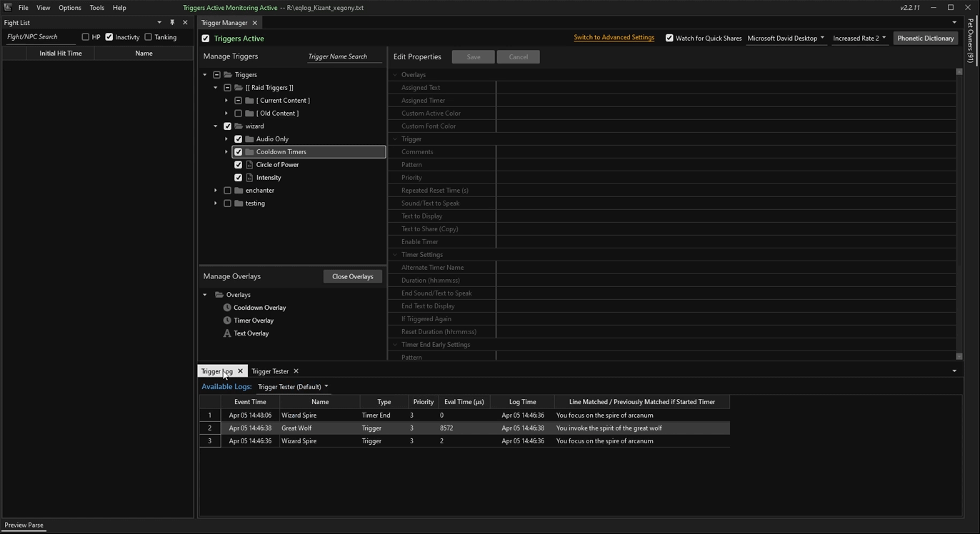The image size is (980, 534).
Task: Click the Cooldown Timers folder icon
Action: (x=249, y=151)
